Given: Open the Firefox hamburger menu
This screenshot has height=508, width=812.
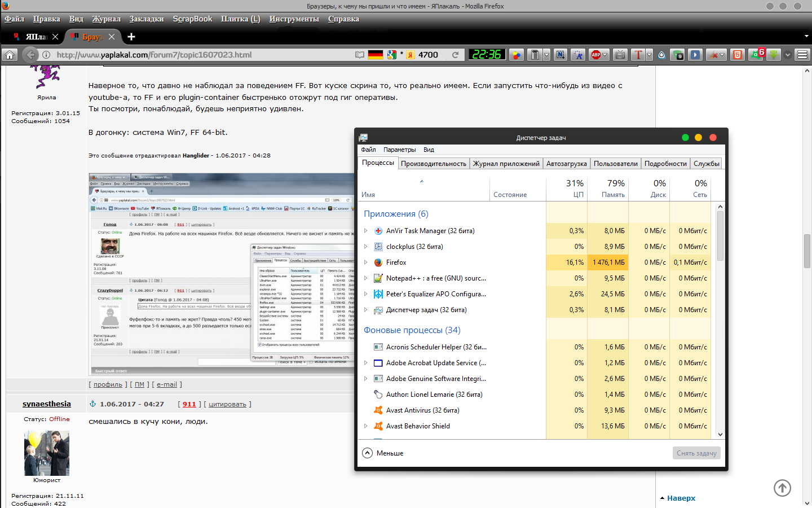Looking at the screenshot, I should [802, 55].
